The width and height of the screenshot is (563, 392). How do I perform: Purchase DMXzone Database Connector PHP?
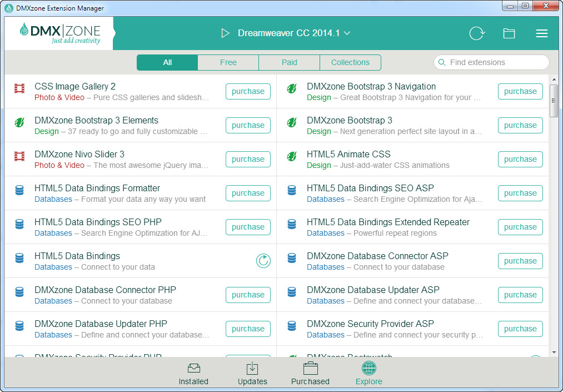tap(248, 295)
